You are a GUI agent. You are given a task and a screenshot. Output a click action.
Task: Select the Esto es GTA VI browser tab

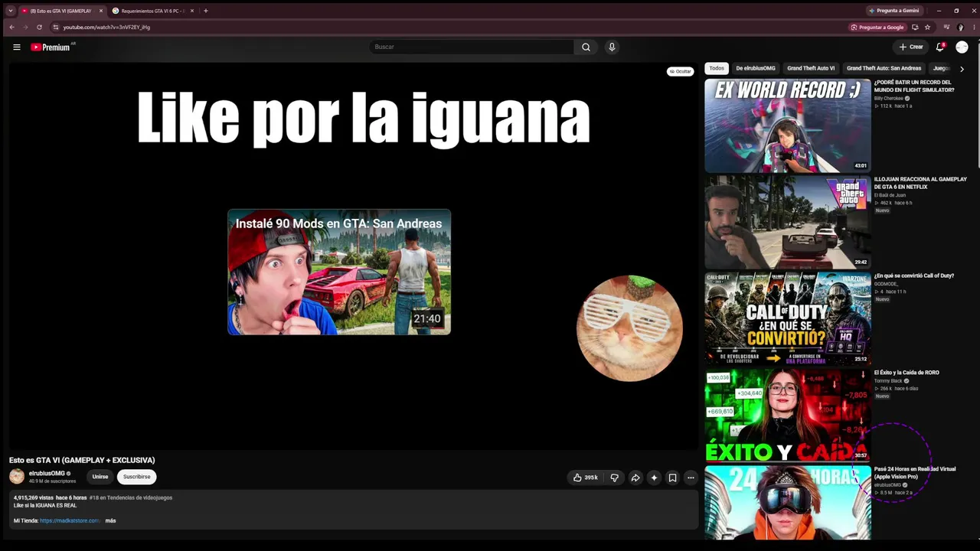click(60, 11)
